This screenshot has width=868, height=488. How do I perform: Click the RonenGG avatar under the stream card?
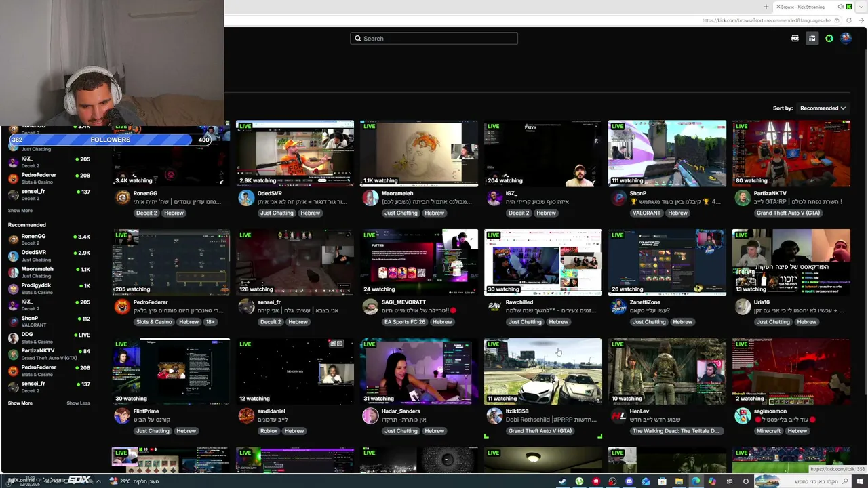[122, 197]
